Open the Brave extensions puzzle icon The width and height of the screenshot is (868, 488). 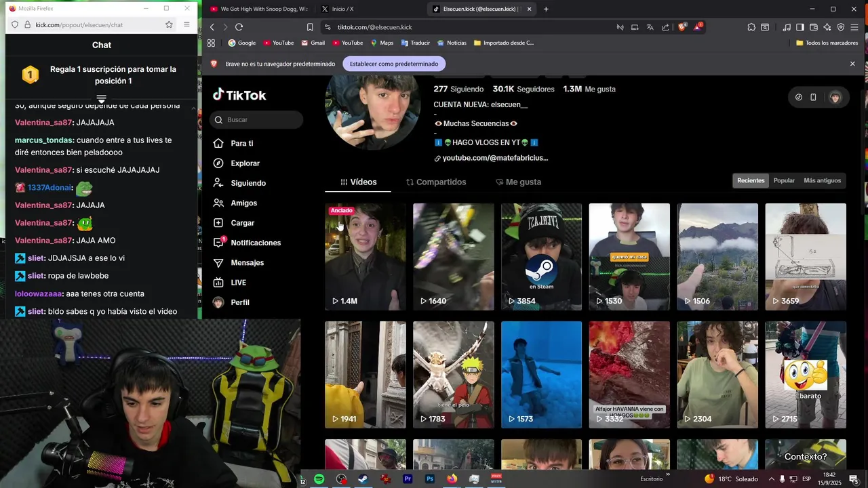tap(751, 27)
